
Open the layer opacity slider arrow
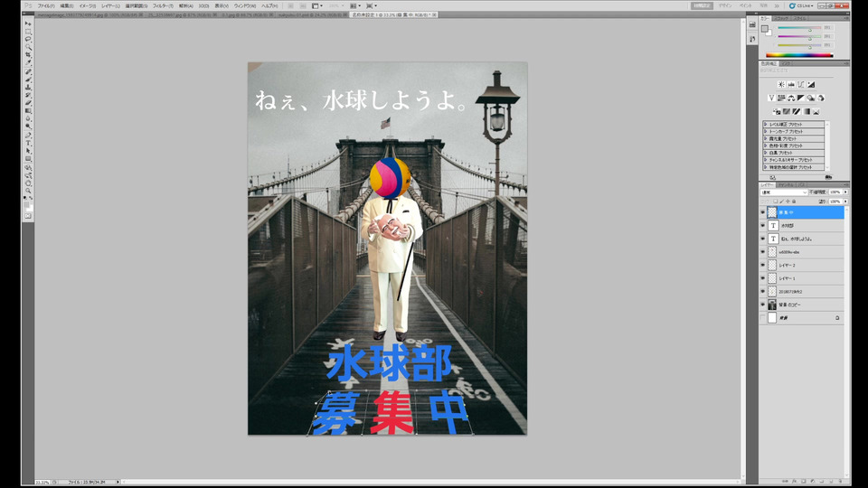846,192
